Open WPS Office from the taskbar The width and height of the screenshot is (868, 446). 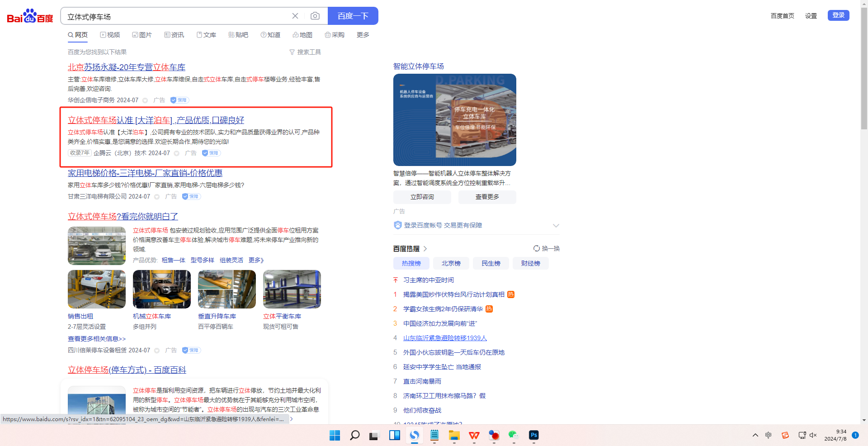(x=474, y=435)
